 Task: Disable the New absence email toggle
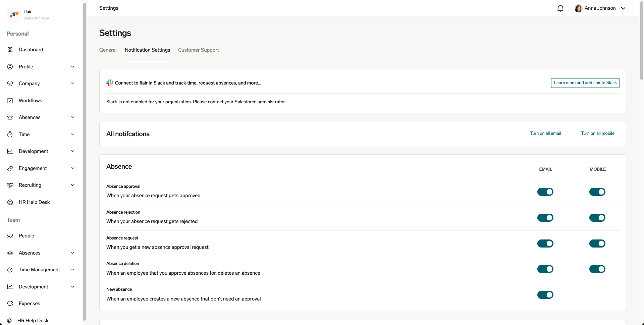545,295
